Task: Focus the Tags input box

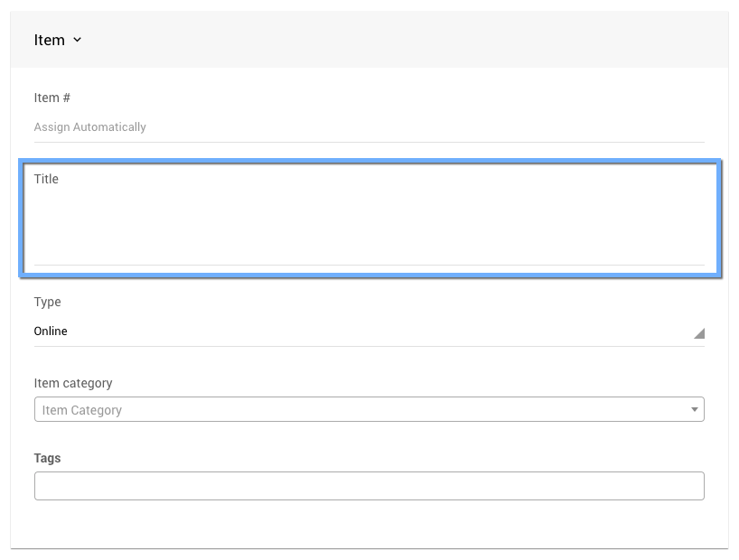Action: (369, 486)
